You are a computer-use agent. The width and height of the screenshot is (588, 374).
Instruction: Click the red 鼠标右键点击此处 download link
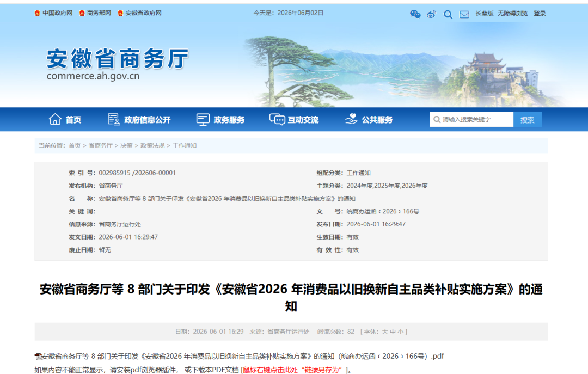pos(292,370)
